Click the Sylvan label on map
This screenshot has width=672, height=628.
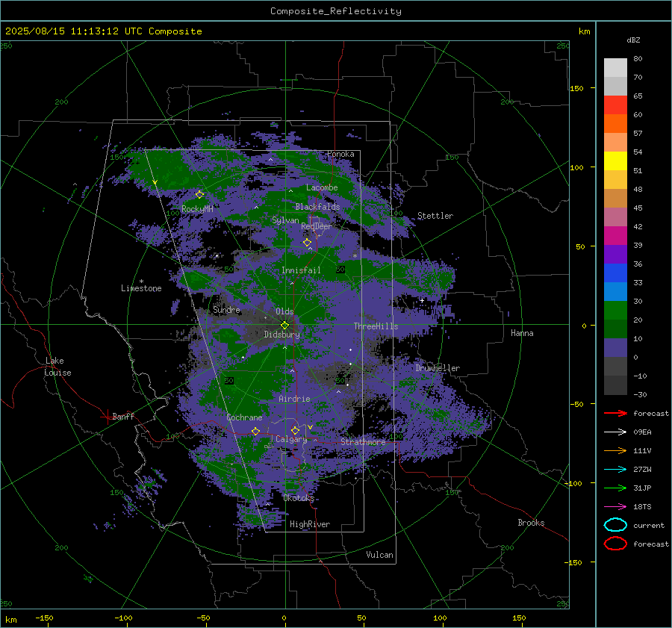pos(285,220)
